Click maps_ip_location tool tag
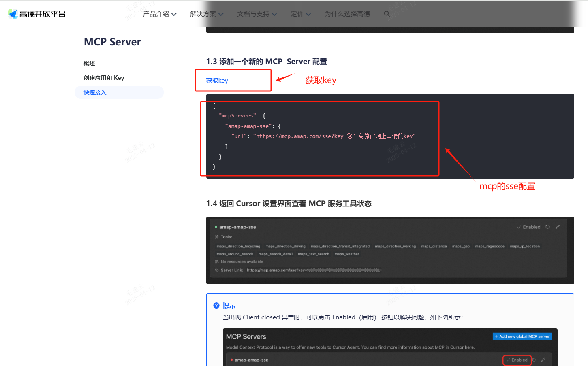 pyautogui.click(x=525, y=246)
